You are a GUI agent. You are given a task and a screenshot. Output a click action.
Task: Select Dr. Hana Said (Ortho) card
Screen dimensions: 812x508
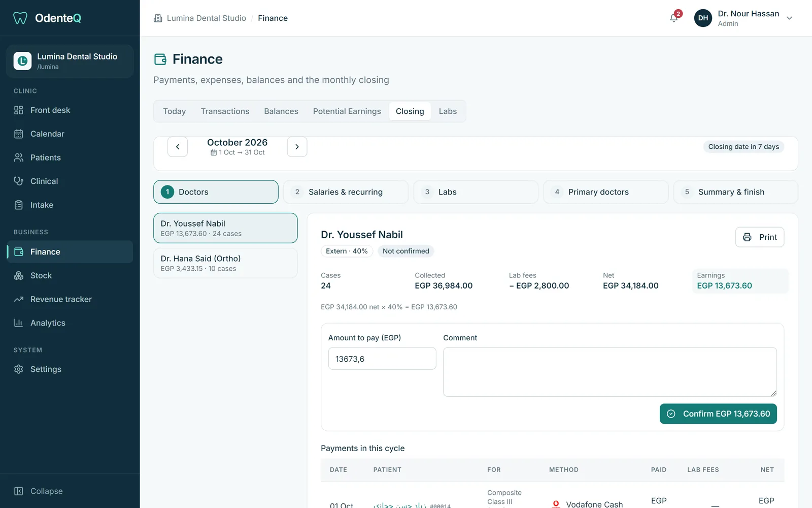click(225, 263)
